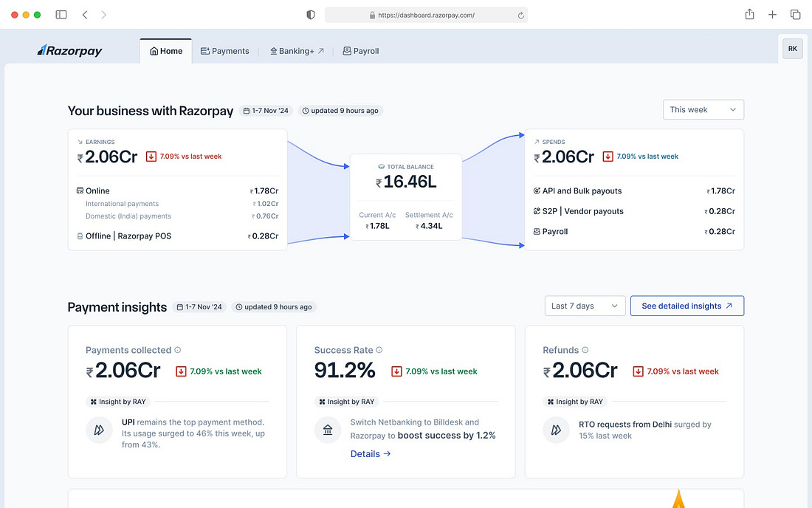Click the tab overview icon
The image size is (812, 508).
tap(796, 15)
